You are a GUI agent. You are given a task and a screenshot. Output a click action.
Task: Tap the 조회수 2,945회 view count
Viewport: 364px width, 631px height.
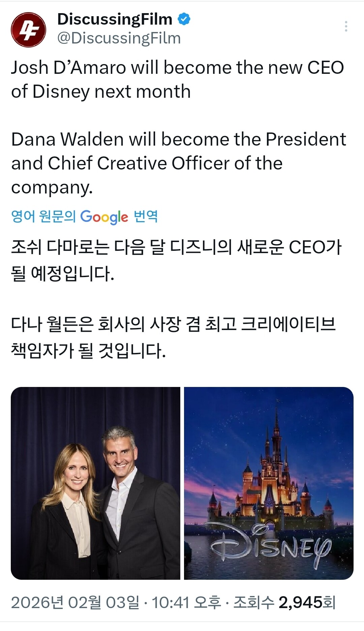click(x=284, y=602)
